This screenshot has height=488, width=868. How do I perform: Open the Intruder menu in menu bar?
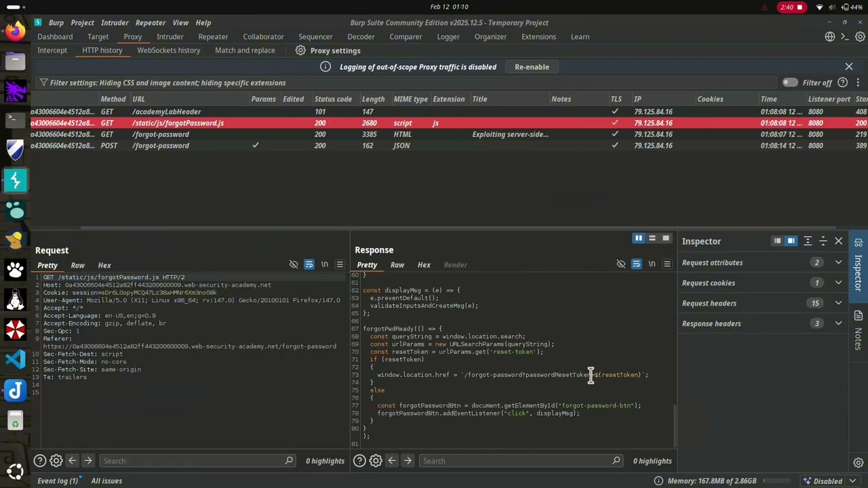[115, 22]
